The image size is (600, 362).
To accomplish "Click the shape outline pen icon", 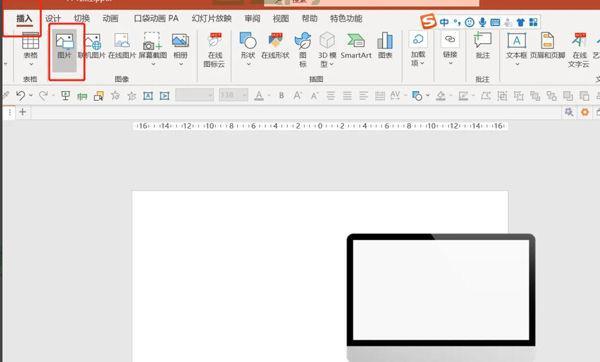I will (463, 96).
